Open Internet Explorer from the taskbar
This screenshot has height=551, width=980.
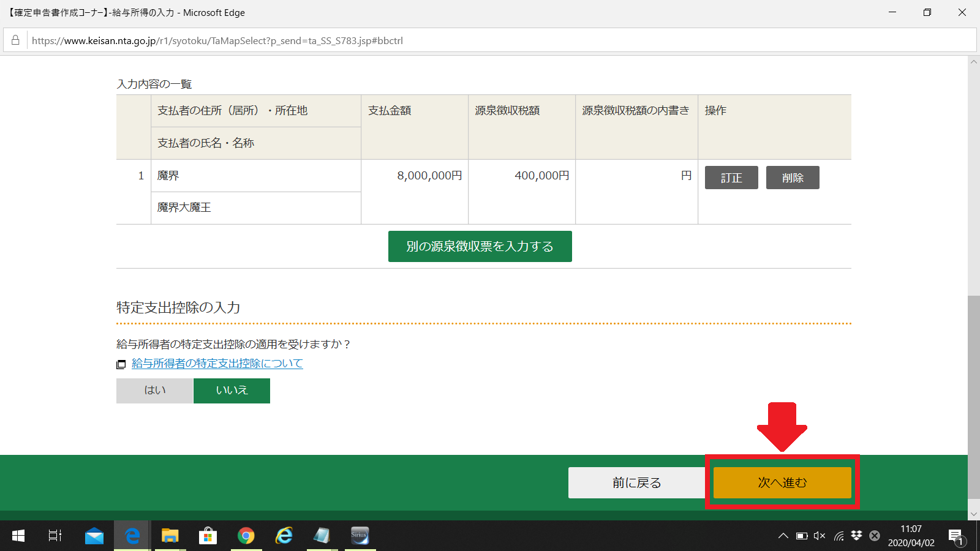[x=284, y=536]
